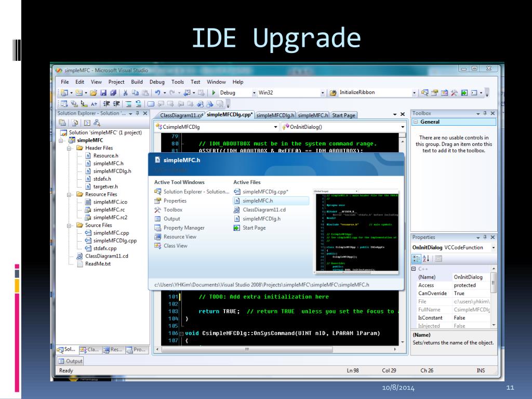
Task: Click the View Class Diagram icon in Solution Explorer
Action: [97, 123]
